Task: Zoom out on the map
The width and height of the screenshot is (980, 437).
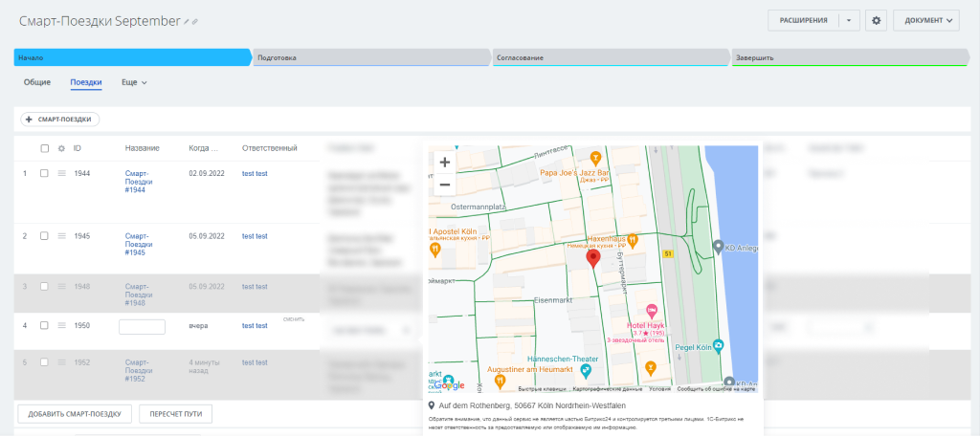Action: pyautogui.click(x=444, y=185)
